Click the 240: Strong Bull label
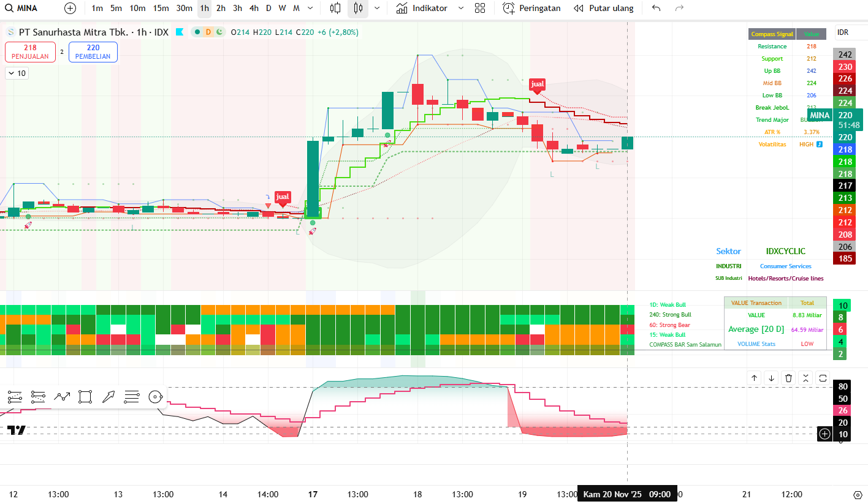The height and width of the screenshot is (504, 868). click(671, 315)
